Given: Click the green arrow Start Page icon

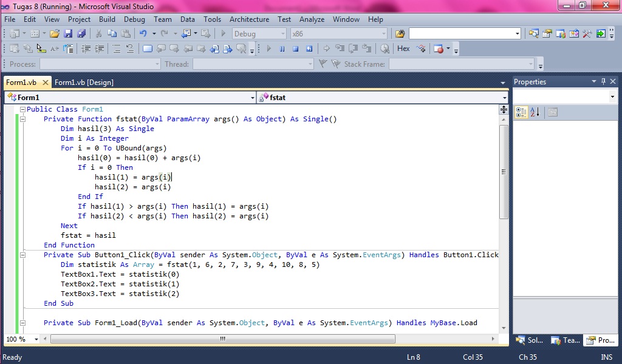Looking at the screenshot, I should pos(601,33).
